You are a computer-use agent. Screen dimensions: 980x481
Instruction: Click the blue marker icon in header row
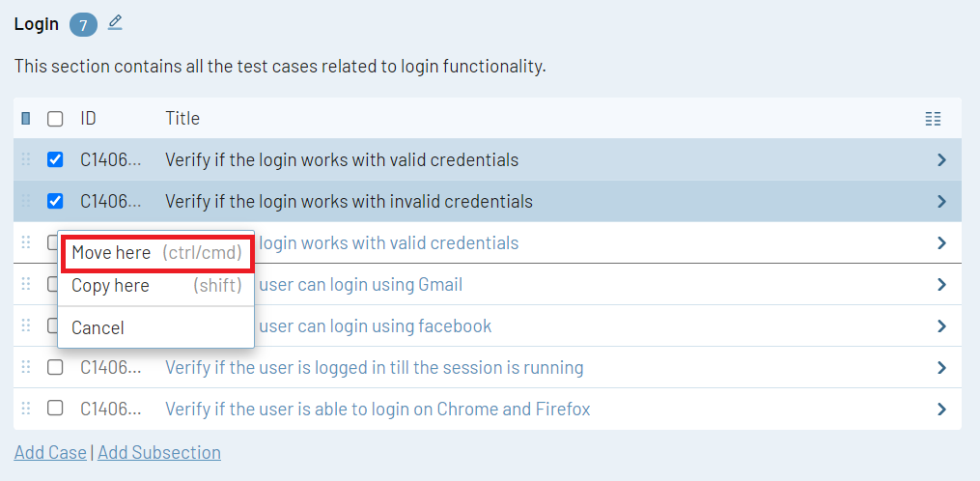pos(26,119)
